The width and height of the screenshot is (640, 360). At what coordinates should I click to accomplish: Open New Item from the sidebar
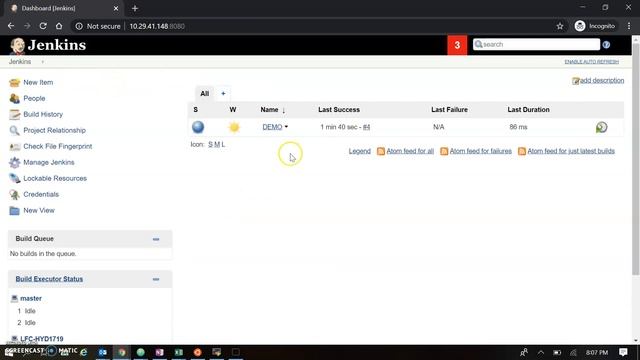pos(38,82)
